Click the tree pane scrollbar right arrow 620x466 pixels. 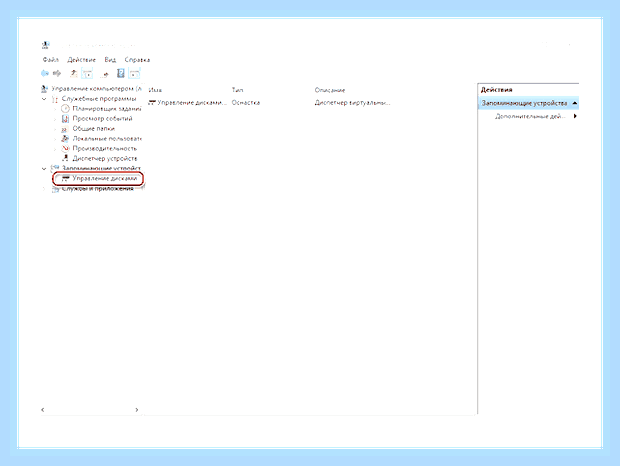coord(137,410)
